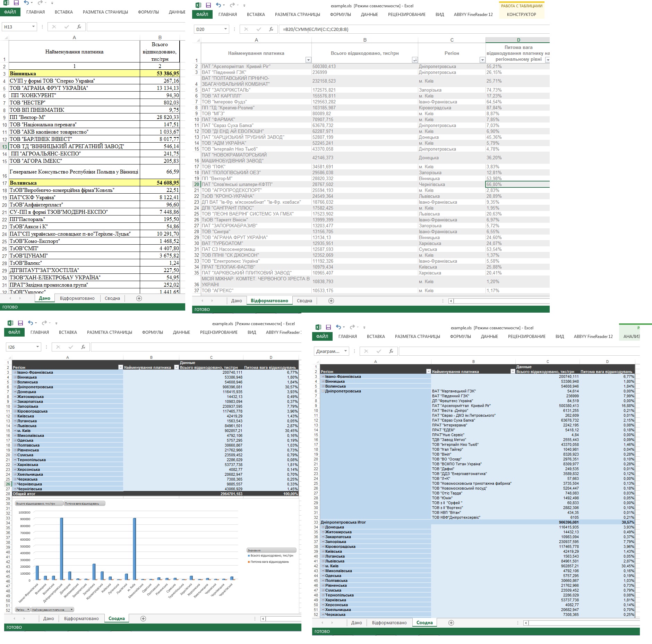Open the ФОРМУЛЫ tab in the Дано sheet window
This screenshot has width=652, height=644.
[x=148, y=12]
